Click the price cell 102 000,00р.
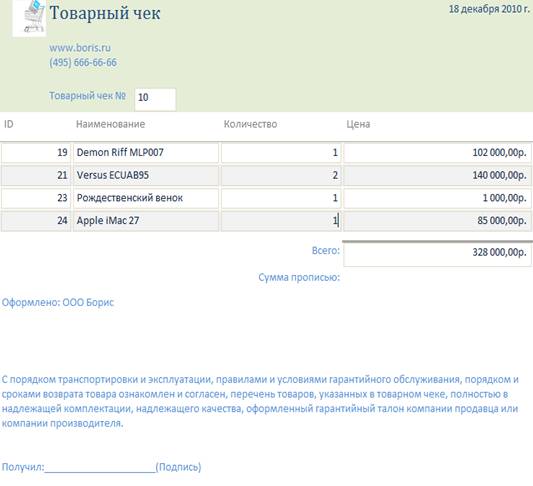This screenshot has width=533, height=486. tap(437, 153)
